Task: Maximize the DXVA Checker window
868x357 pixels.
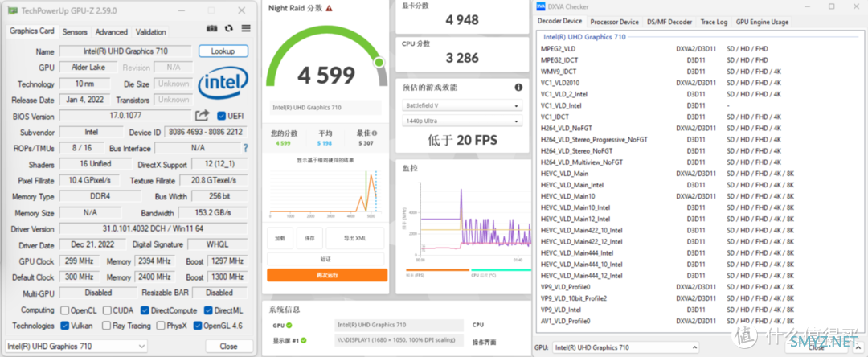Action: pyautogui.click(x=832, y=6)
